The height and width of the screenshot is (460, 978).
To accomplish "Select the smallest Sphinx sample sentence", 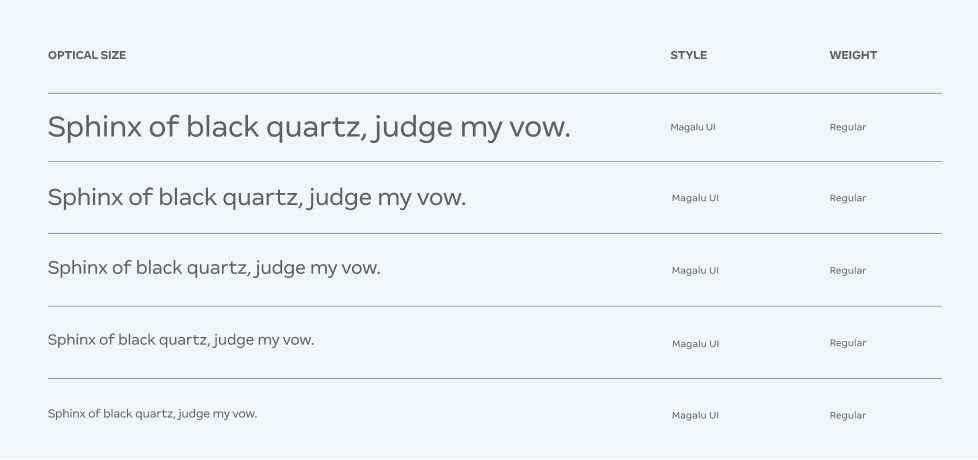I will 152,414.
